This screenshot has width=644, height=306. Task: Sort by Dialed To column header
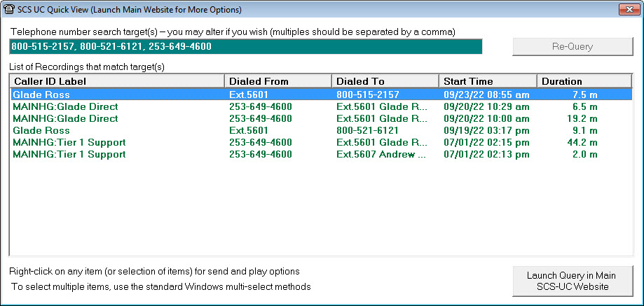[385, 81]
